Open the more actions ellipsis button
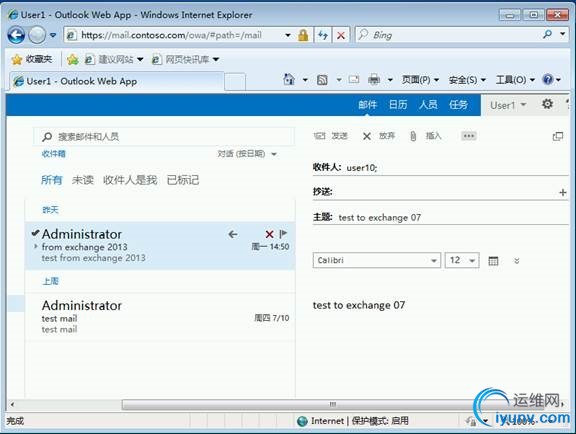 tap(469, 136)
